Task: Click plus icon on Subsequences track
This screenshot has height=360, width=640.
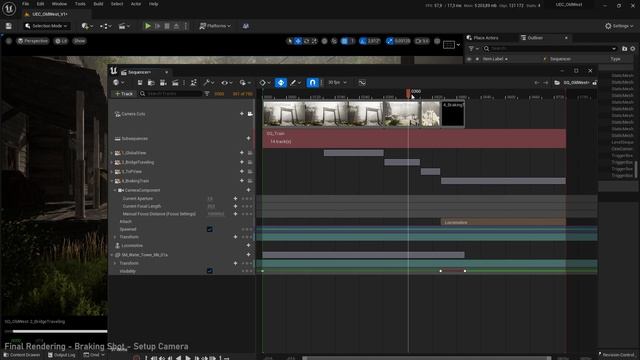Action: pyautogui.click(x=248, y=138)
